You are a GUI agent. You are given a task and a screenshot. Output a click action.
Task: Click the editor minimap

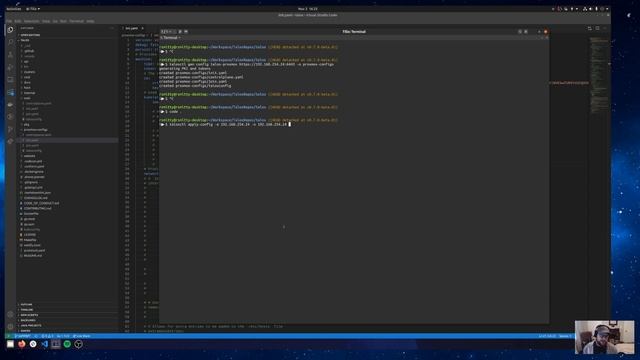[599, 76]
